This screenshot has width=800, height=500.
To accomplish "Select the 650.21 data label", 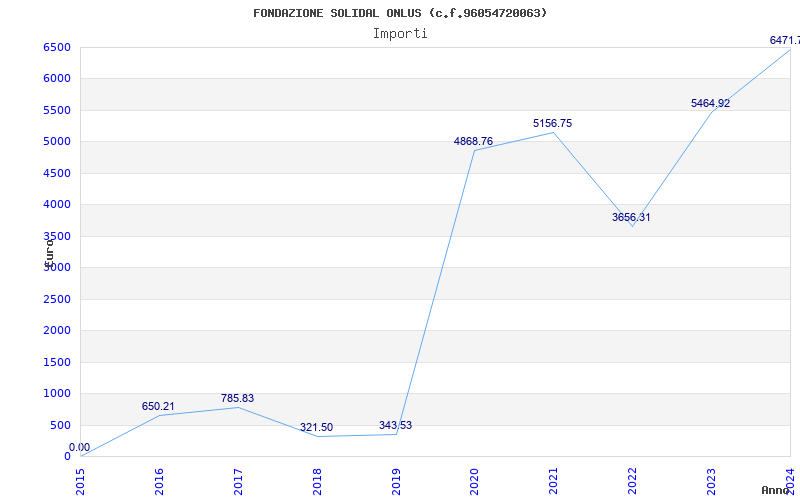I will (158, 407).
